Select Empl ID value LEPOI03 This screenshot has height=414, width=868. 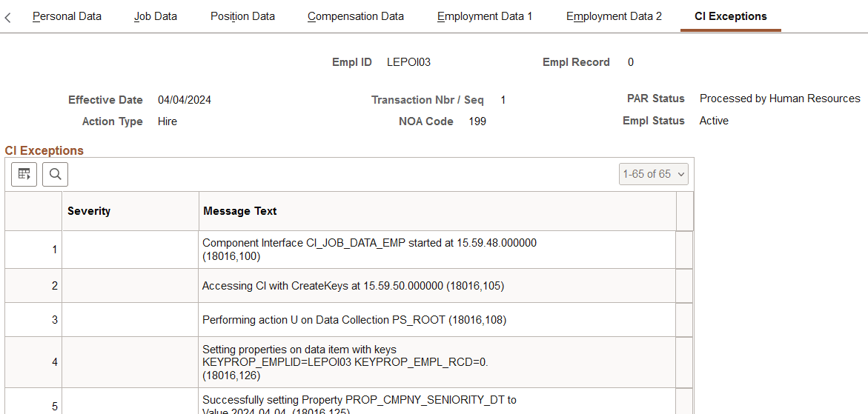pos(408,62)
